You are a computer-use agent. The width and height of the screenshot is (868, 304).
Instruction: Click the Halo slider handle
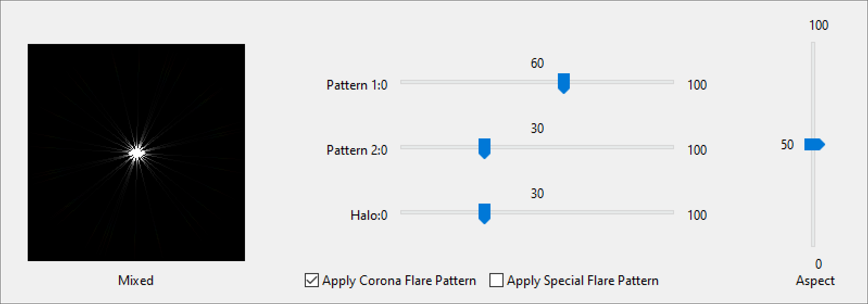coord(485,213)
